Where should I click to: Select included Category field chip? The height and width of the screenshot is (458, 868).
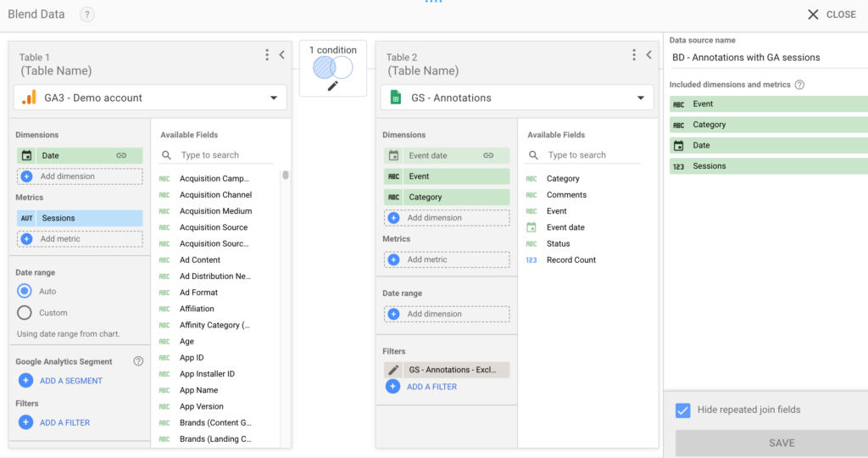tap(769, 125)
